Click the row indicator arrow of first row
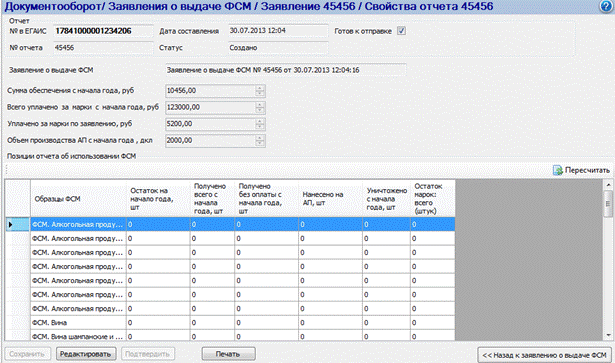 (11, 225)
